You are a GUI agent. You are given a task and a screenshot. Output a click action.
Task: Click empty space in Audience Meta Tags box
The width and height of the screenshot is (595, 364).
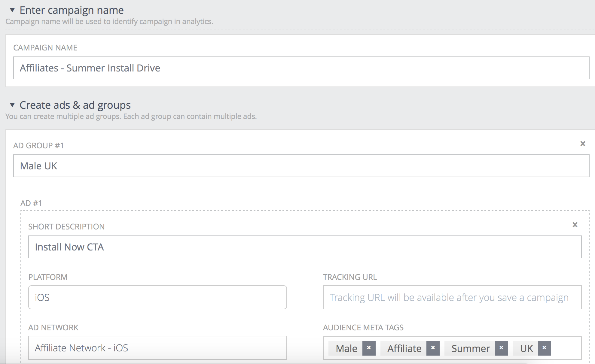(566, 348)
